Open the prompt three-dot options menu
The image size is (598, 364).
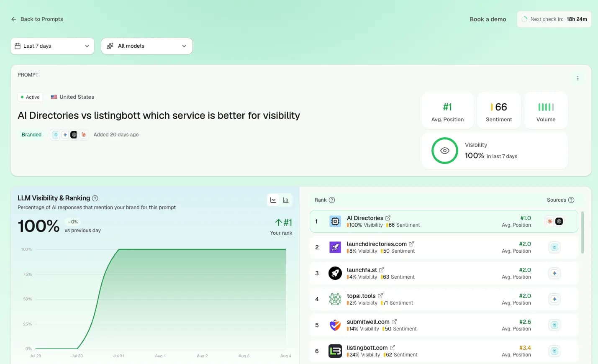578,78
